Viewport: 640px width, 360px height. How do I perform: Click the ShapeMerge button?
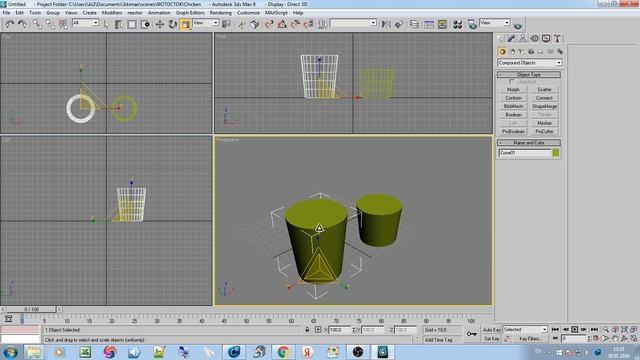tap(544, 106)
